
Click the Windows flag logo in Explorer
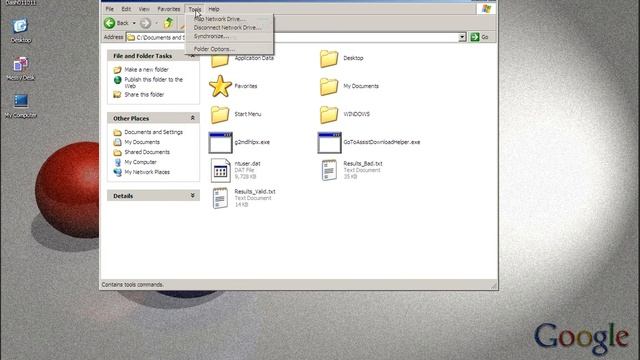click(x=486, y=9)
